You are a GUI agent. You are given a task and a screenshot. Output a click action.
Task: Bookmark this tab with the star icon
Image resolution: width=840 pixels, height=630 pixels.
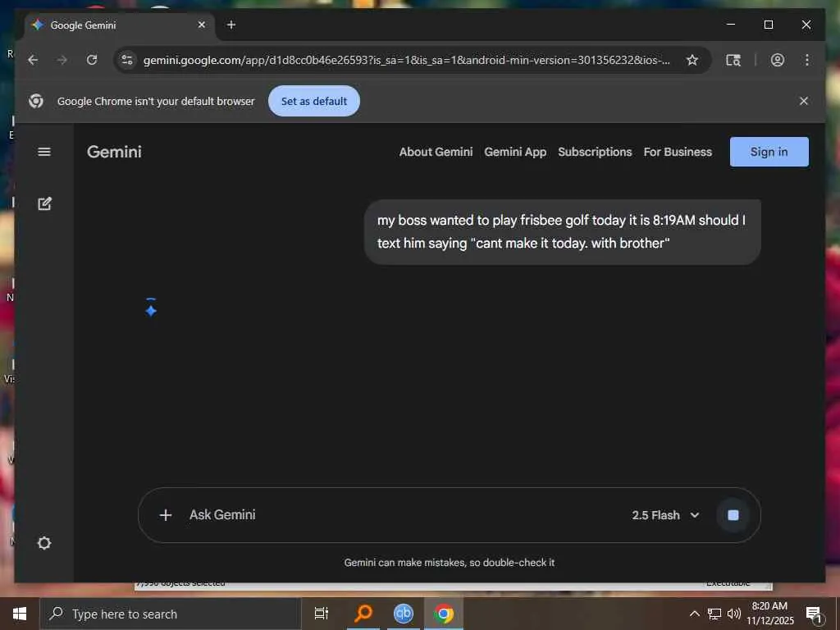pos(692,60)
